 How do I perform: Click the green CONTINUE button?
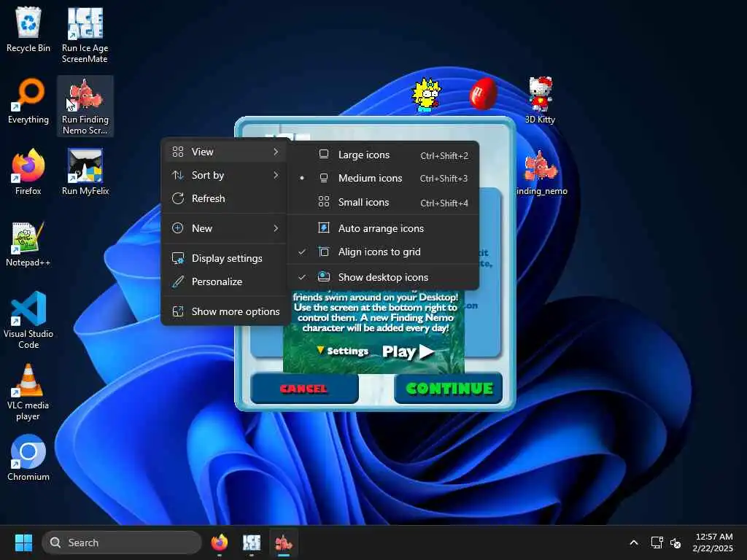[x=449, y=389]
